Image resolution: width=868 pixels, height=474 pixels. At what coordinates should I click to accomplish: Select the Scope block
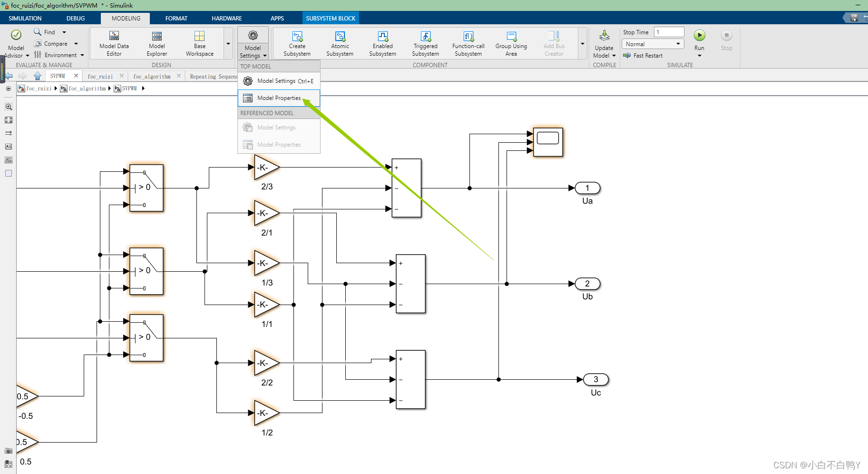tap(548, 142)
